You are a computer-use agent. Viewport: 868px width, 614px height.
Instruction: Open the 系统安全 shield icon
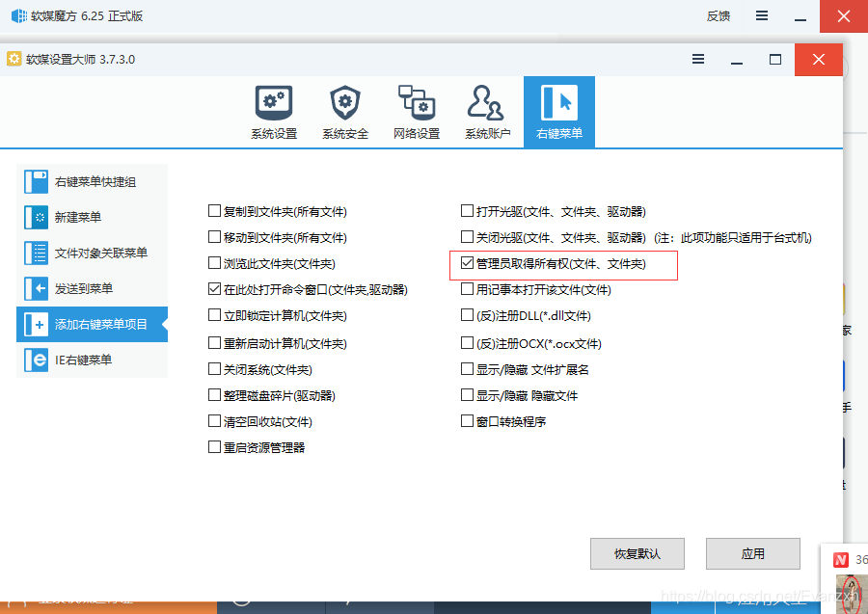(345, 102)
